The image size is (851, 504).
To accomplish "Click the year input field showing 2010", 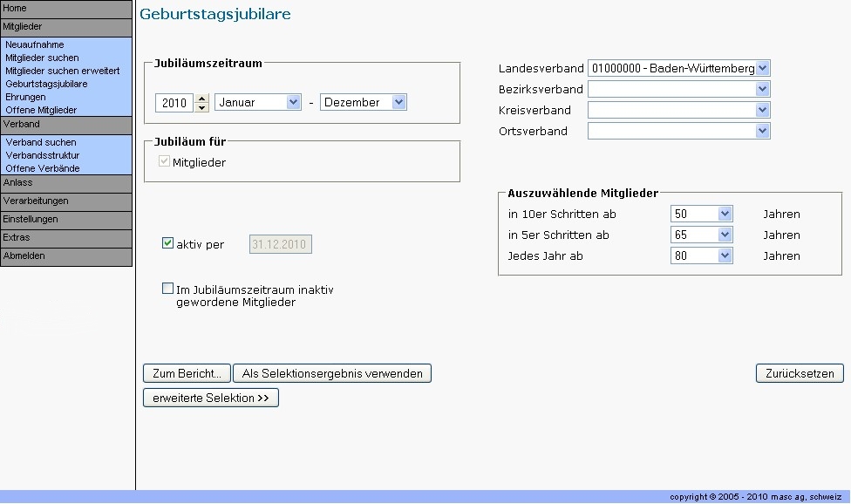I will coord(174,103).
